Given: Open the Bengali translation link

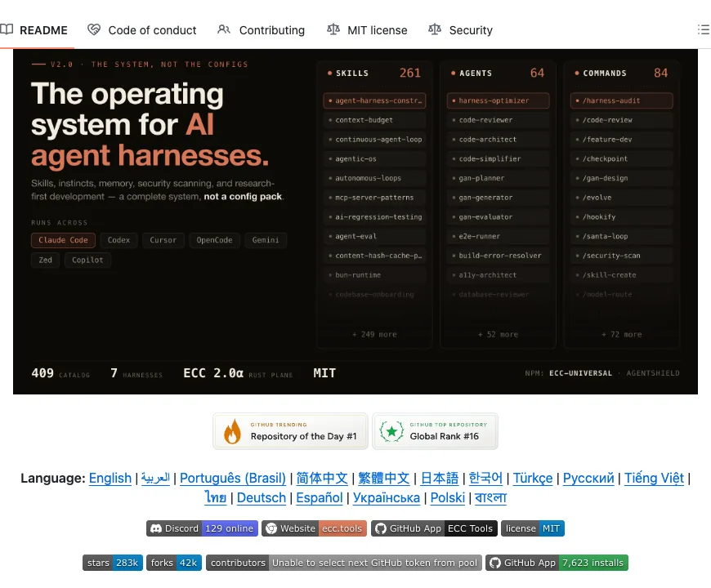Looking at the screenshot, I should click(490, 497).
